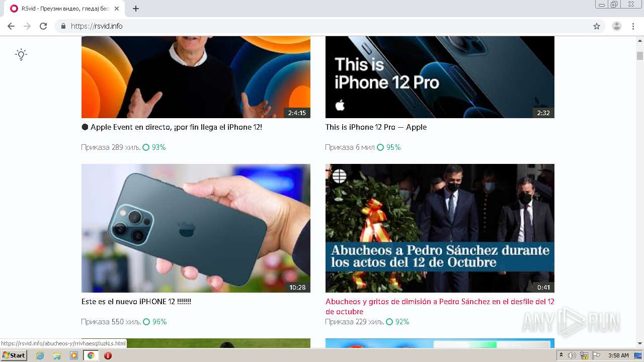
Task: Open the Abucheos a Pedro Sánchez title link
Action: coord(440,307)
